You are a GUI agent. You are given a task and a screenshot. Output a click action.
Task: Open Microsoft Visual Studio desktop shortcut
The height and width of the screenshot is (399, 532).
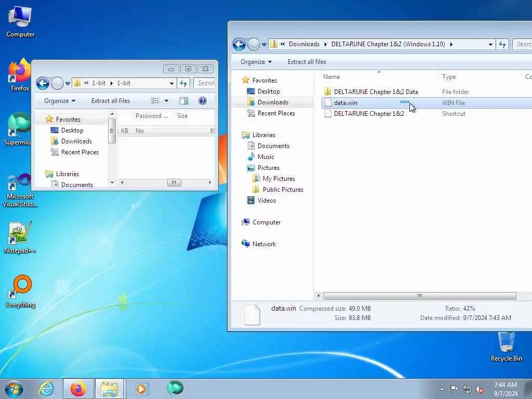(20, 190)
